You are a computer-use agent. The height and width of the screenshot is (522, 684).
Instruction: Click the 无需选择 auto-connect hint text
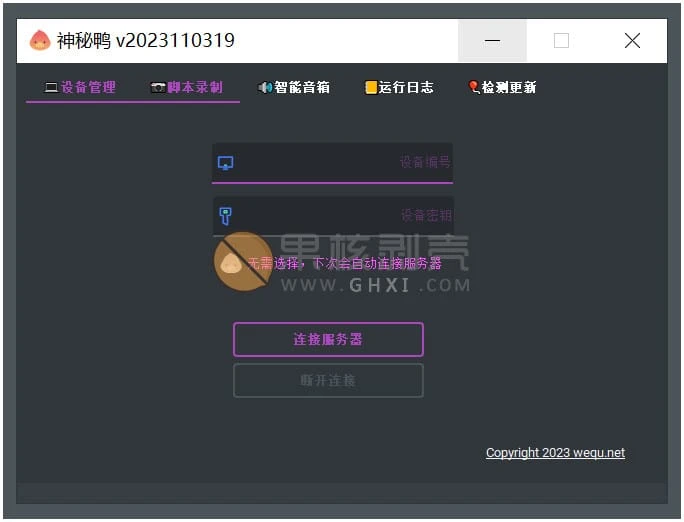[x=344, y=264]
